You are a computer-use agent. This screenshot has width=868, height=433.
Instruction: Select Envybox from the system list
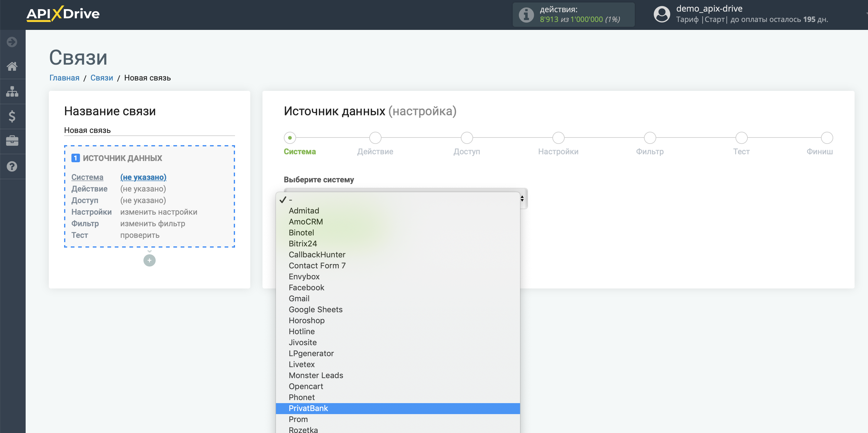pyautogui.click(x=398, y=277)
